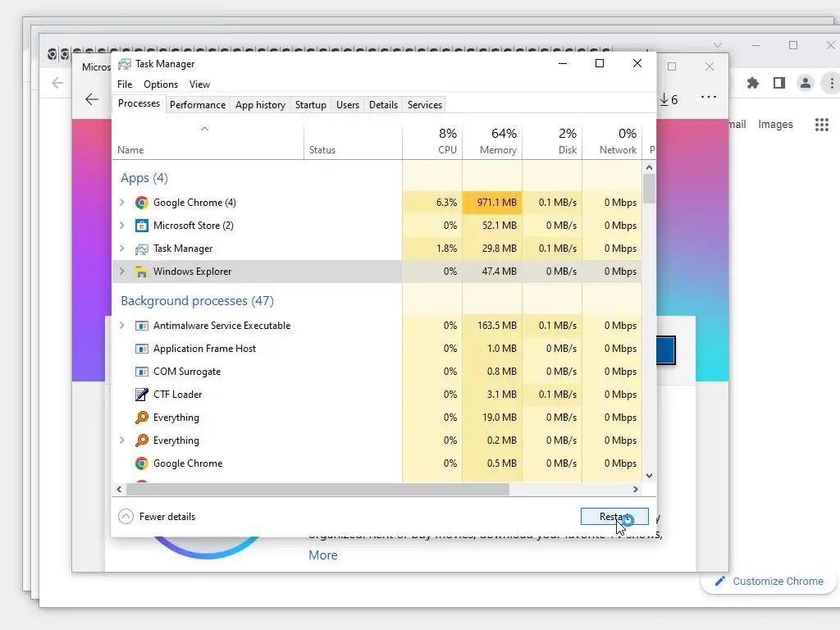Click the downloads icon showing 6
This screenshot has height=630, width=840.
coord(669,99)
